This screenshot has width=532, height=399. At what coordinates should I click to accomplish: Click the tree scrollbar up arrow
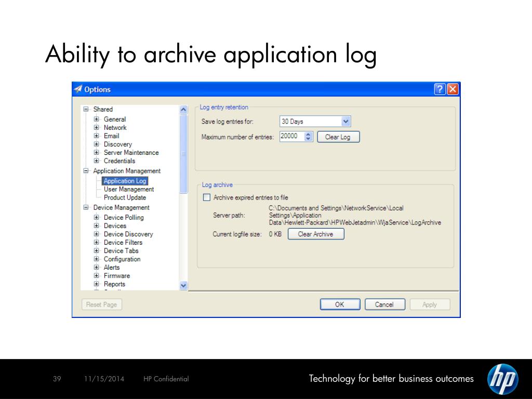click(x=183, y=110)
